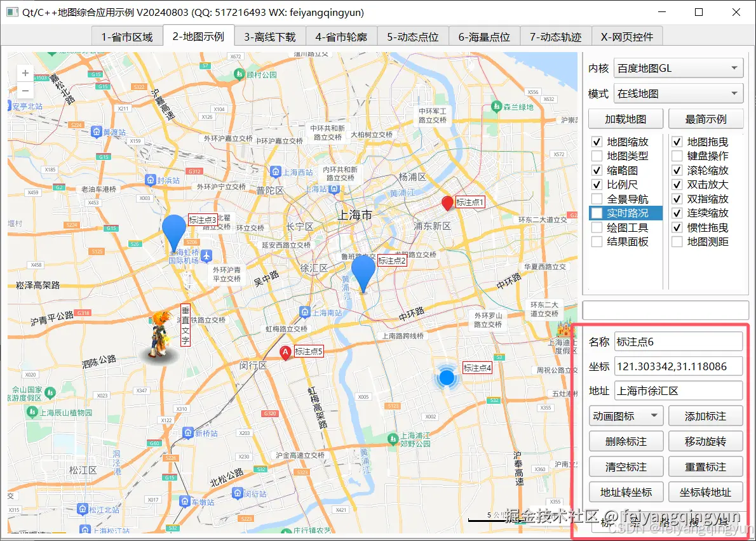Image resolution: width=756 pixels, height=541 pixels.
Task: Open the 内核 dropdown showing 百度地图GL
Action: pyautogui.click(x=678, y=68)
